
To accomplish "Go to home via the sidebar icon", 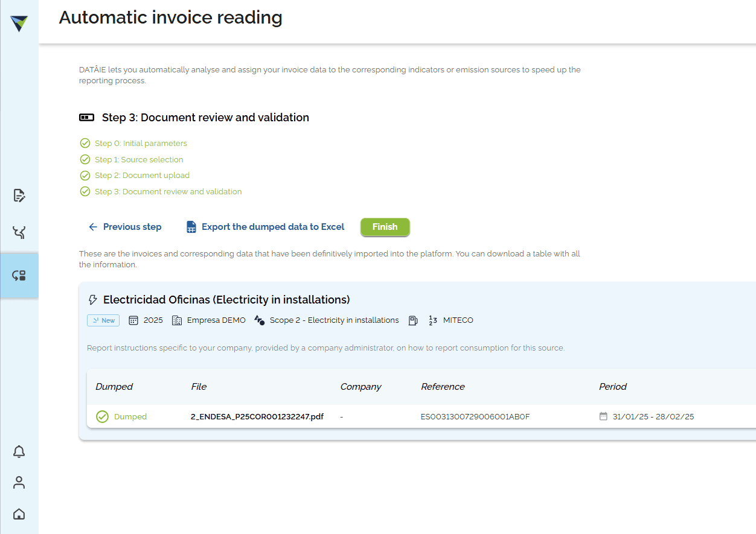I will (x=19, y=514).
